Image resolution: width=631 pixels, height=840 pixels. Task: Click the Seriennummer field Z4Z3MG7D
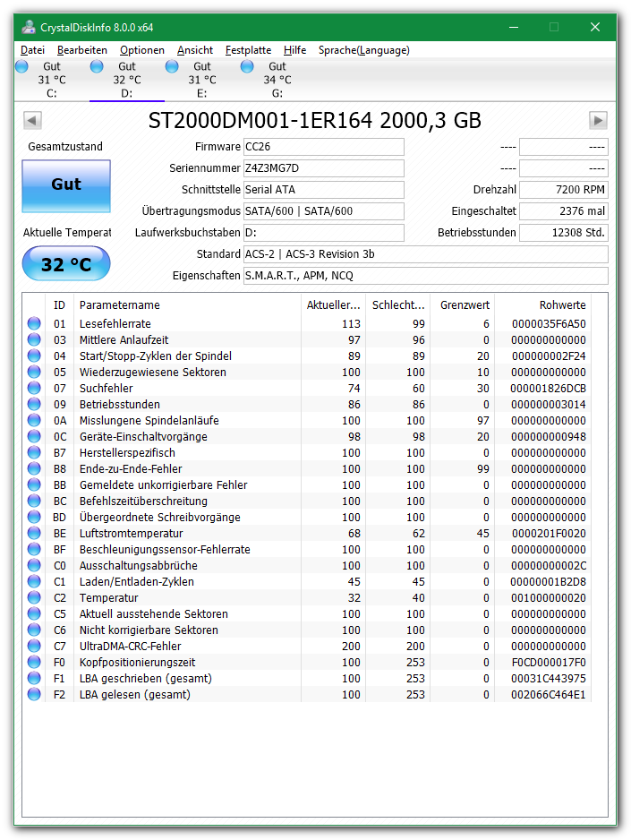324,168
